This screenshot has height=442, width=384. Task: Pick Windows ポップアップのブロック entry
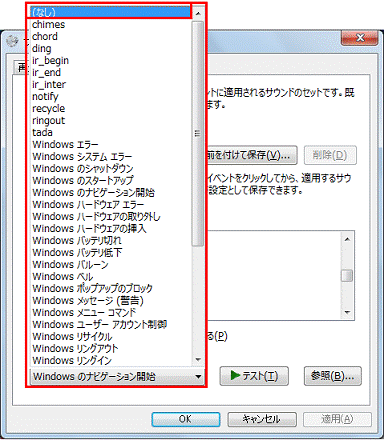coord(111,288)
